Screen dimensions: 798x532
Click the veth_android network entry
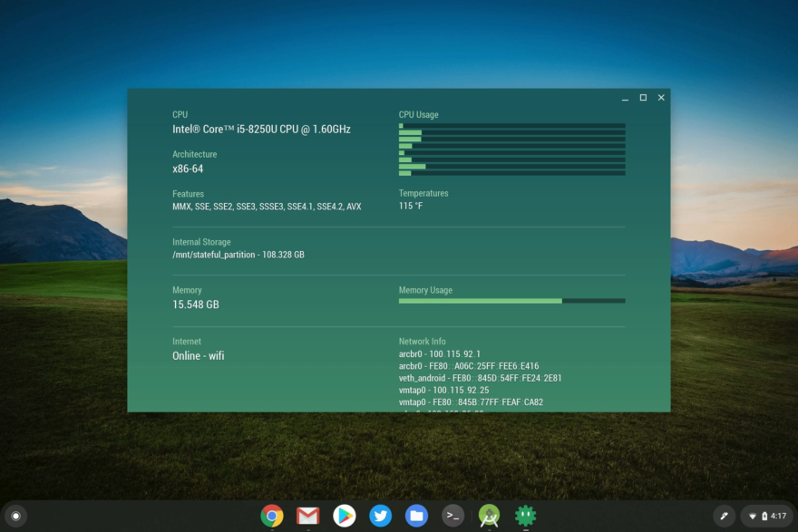tap(480, 379)
